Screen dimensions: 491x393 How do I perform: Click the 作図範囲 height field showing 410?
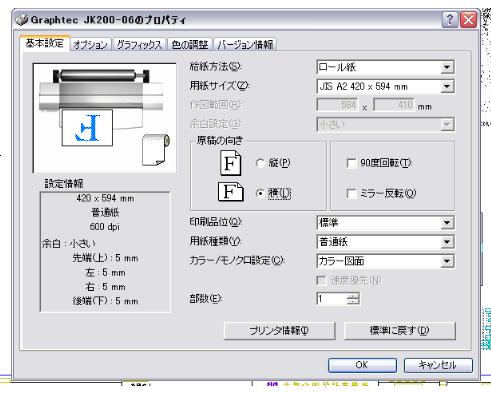point(393,105)
